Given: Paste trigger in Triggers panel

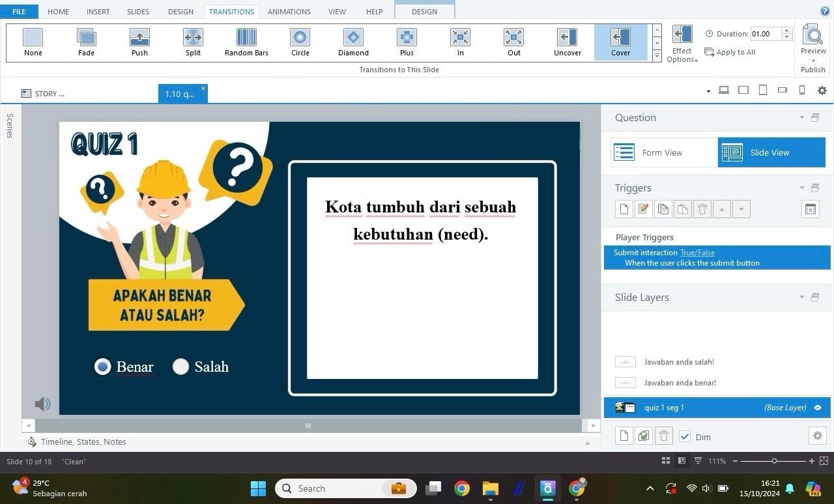Looking at the screenshot, I should 683,209.
